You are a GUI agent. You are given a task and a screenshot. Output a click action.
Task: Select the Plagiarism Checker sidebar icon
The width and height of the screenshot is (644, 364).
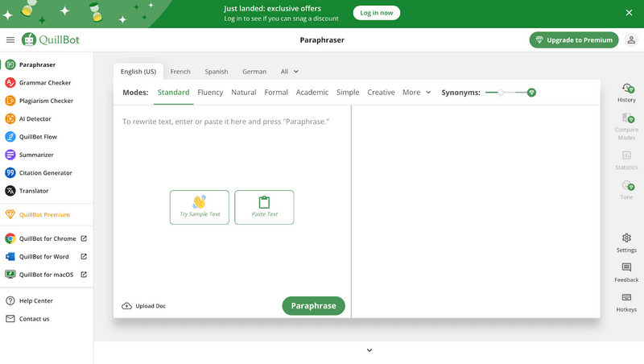coord(10,101)
